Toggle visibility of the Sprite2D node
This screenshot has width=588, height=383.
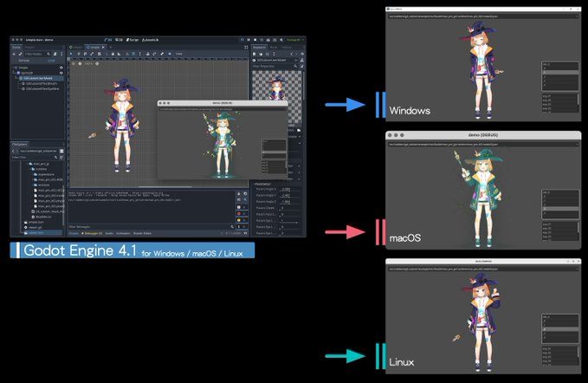coord(61,73)
